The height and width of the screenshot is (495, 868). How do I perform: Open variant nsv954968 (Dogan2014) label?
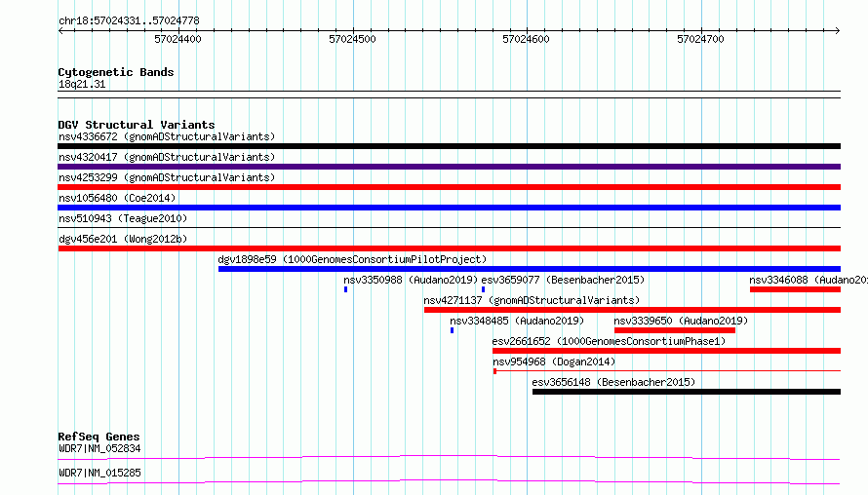point(554,362)
